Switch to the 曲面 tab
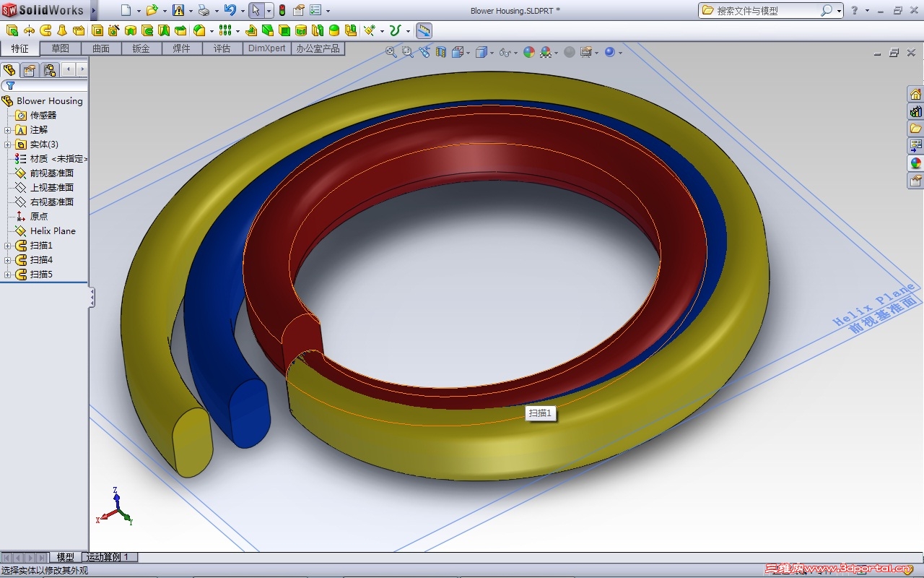This screenshot has height=578, width=924. pyautogui.click(x=101, y=48)
